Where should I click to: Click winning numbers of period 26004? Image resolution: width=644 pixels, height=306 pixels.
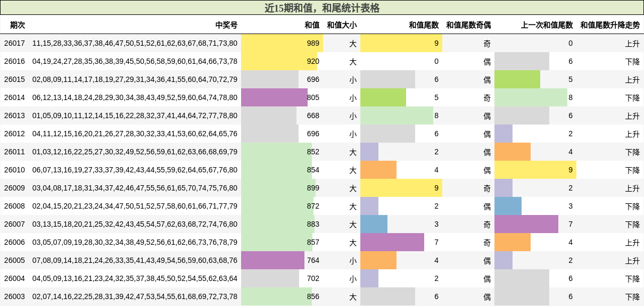(x=135, y=278)
